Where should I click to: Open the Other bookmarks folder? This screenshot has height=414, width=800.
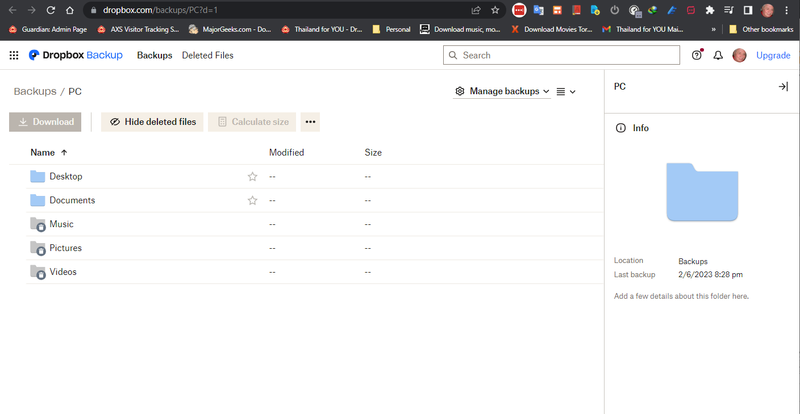761,29
